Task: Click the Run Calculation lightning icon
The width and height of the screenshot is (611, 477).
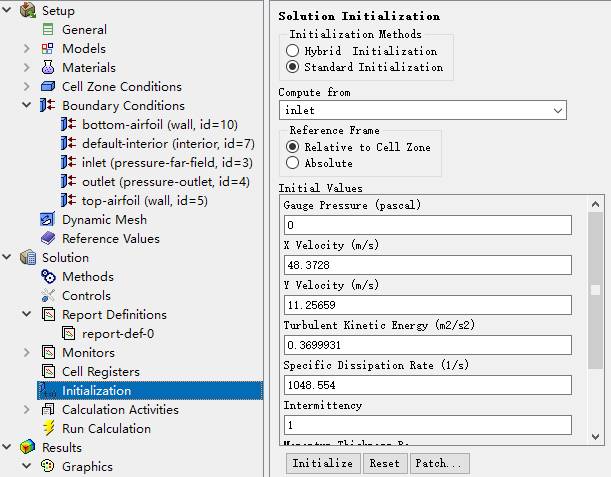Action: pos(48,428)
